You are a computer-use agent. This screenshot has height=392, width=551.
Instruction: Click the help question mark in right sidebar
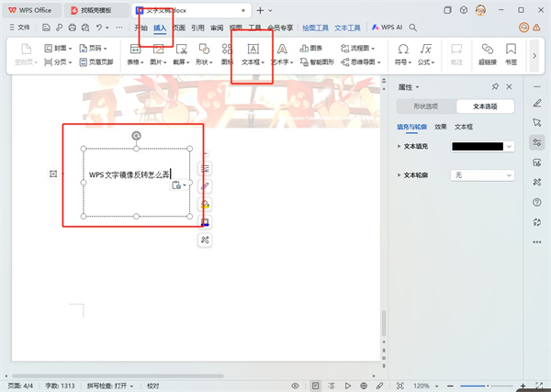click(536, 202)
